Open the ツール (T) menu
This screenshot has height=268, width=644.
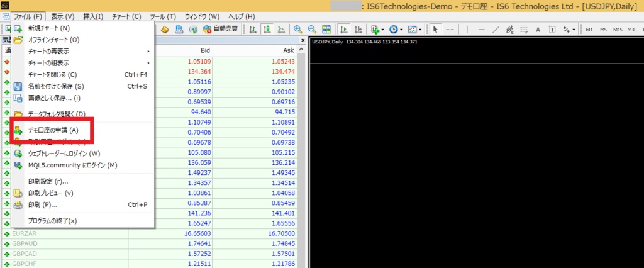(163, 17)
